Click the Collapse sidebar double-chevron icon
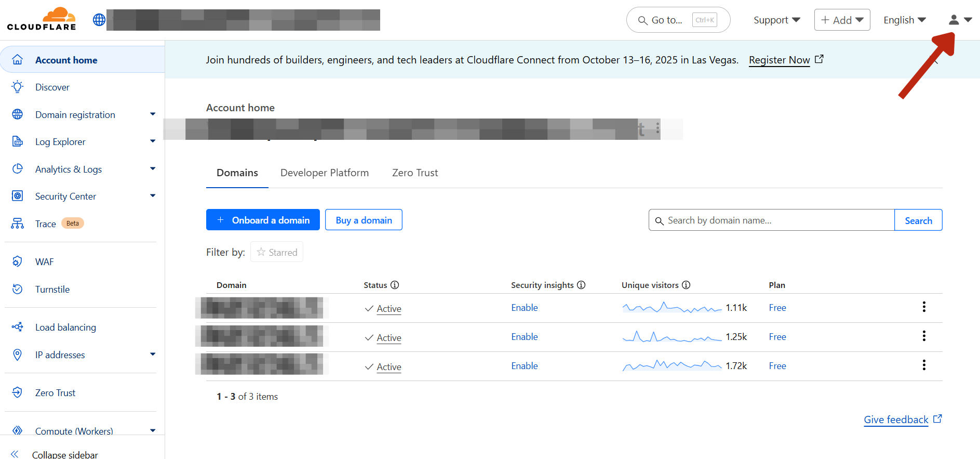 (15, 454)
